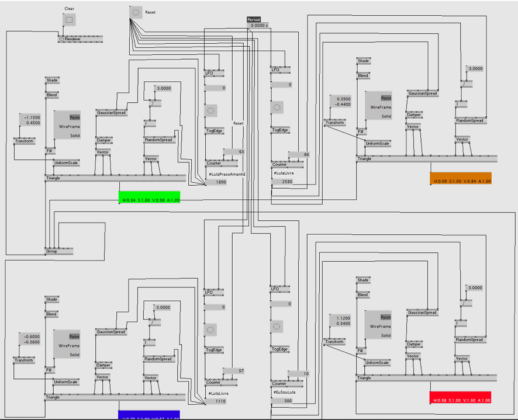This screenshot has height=420, width=518.
Task: Open the orange color swatch
Action: (461, 179)
